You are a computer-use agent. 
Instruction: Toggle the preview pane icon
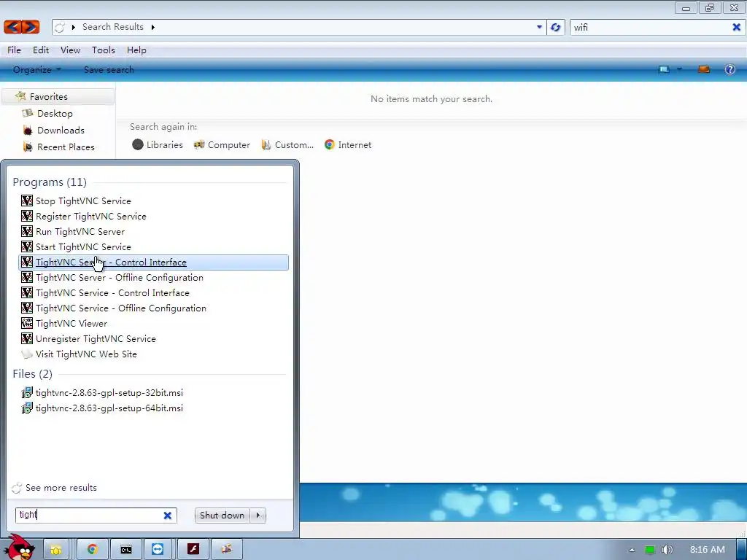pyautogui.click(x=704, y=69)
